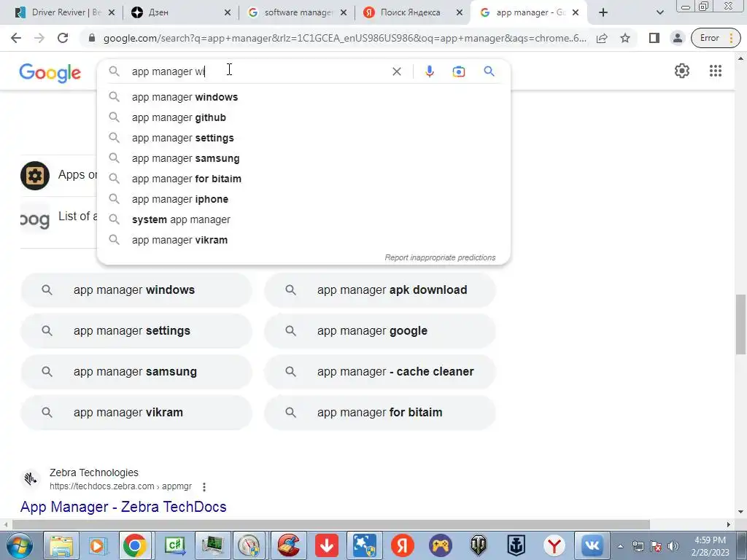747x560 pixels.
Task: Open the taskbar clock 4:59 PM
Action: 711,546
